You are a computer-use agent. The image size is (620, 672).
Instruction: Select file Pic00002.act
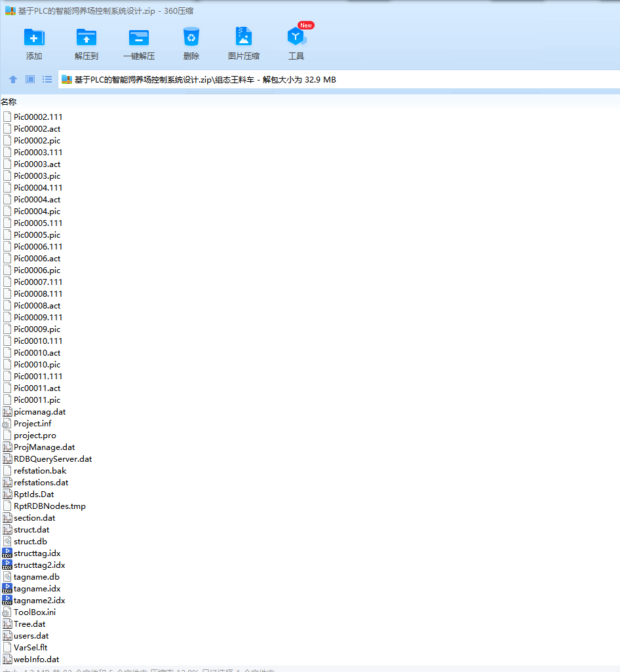pos(31,128)
